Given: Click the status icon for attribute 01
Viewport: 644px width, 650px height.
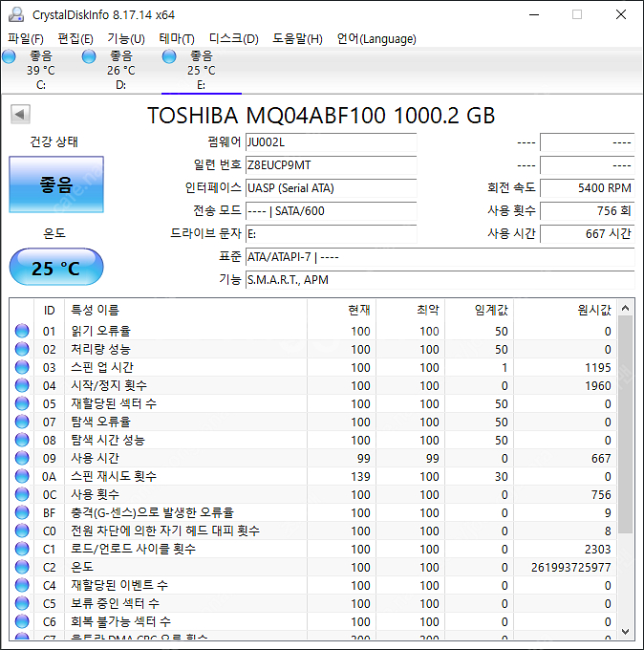Looking at the screenshot, I should (x=22, y=331).
